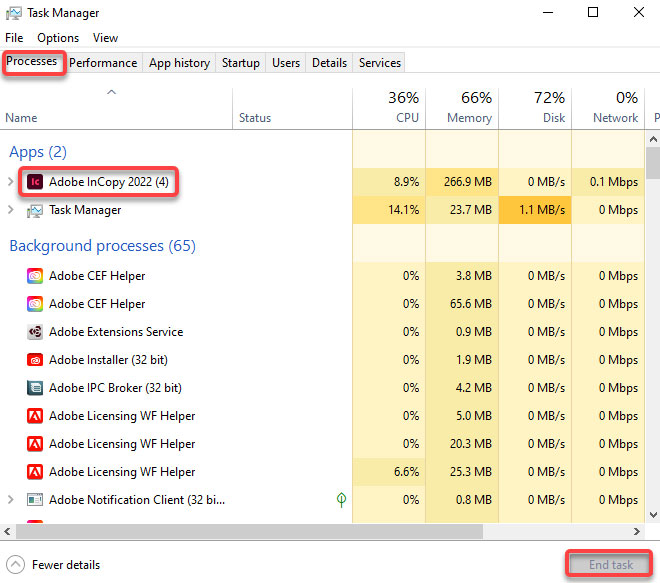
Task: Switch to the Users tab
Action: (x=286, y=63)
